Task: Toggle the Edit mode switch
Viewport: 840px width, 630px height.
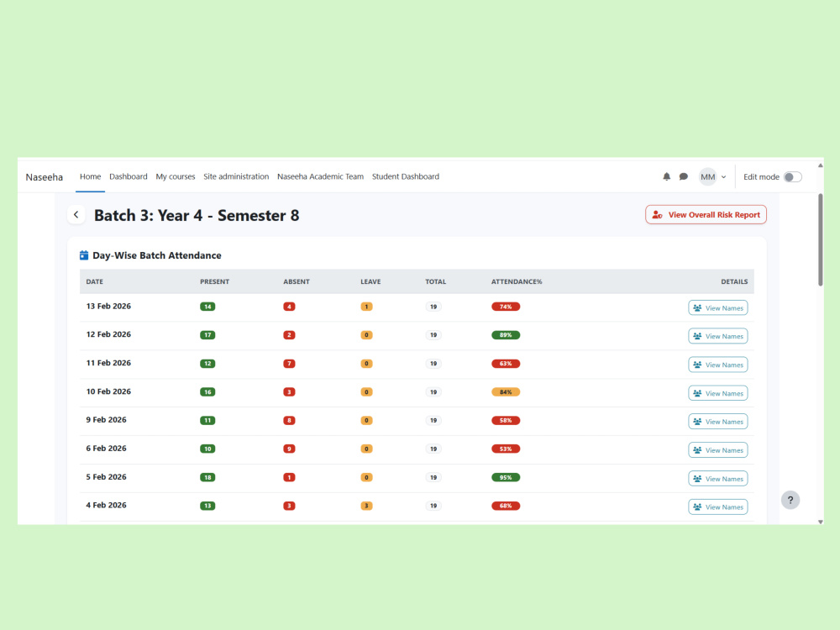Action: pos(792,176)
